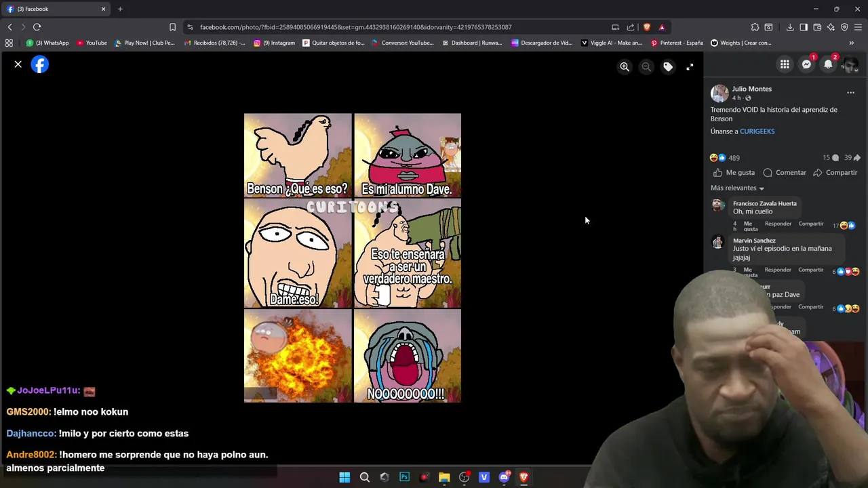Open Discord from taskbar
Viewport: 868px width, 488px height.
click(504, 477)
